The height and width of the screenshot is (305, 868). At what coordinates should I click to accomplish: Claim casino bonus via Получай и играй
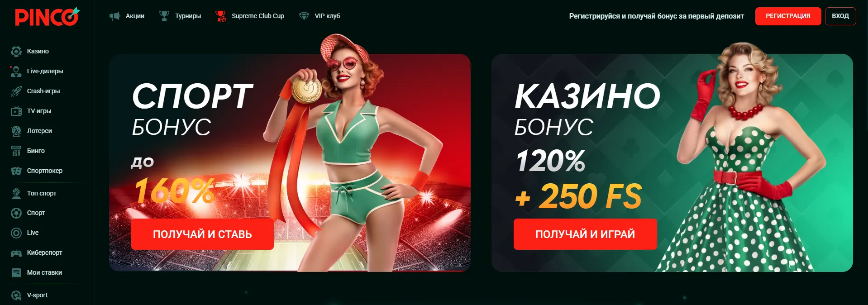pyautogui.click(x=585, y=234)
